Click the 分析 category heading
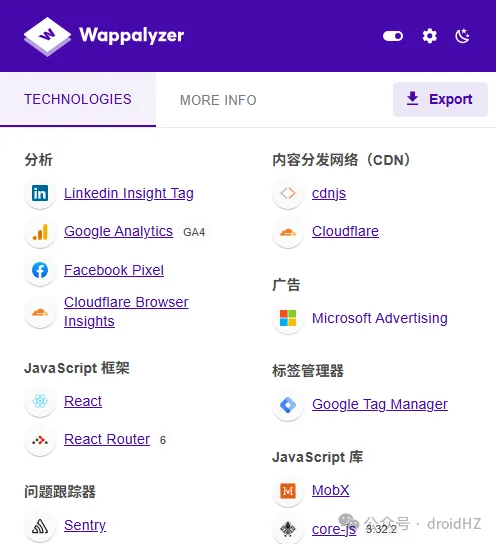 (39, 160)
